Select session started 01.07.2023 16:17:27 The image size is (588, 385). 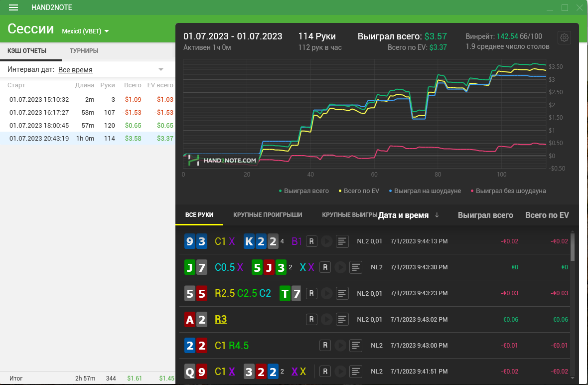coord(87,113)
